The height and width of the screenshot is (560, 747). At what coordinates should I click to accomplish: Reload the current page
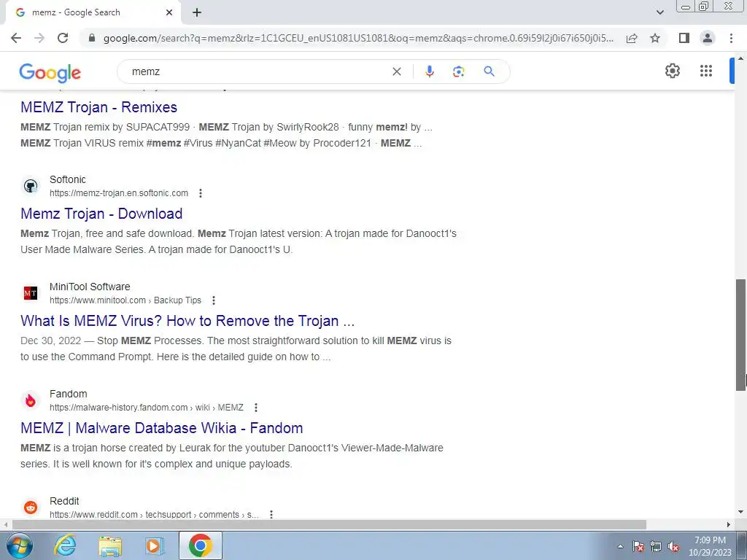tap(63, 38)
